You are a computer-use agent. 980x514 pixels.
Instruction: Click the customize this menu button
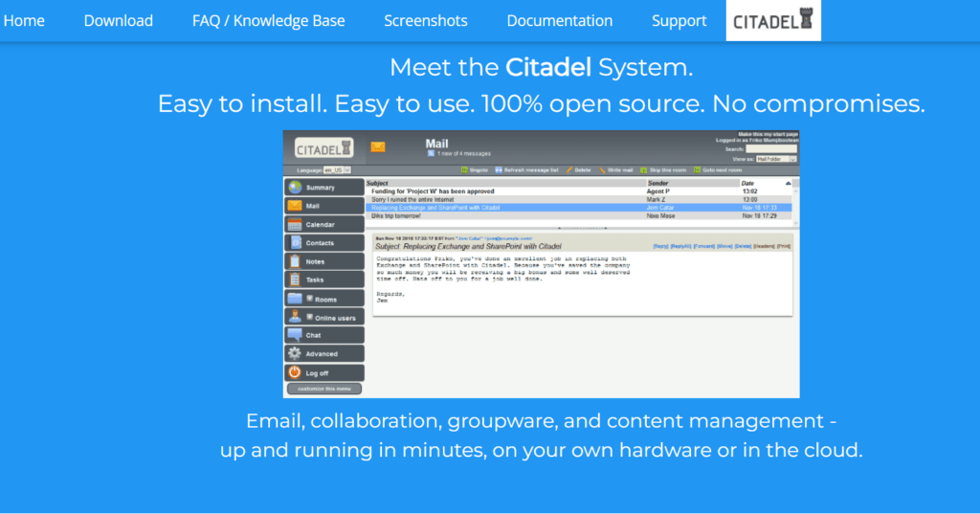point(324,389)
